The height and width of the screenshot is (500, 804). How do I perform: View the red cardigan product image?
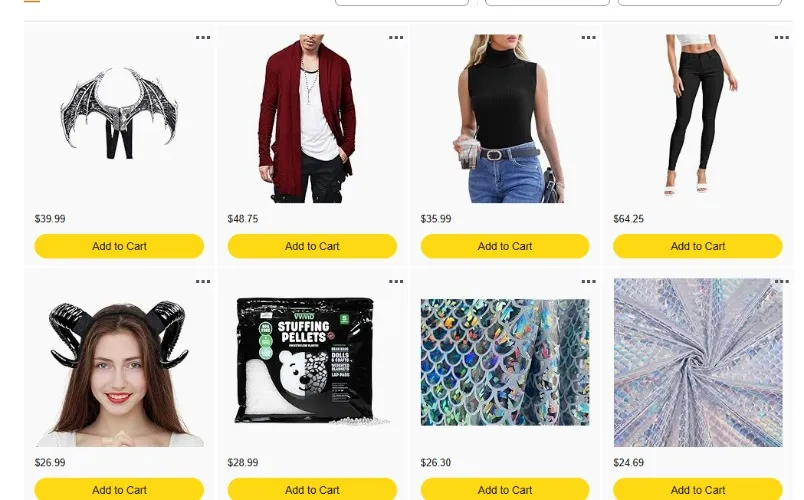click(308, 118)
